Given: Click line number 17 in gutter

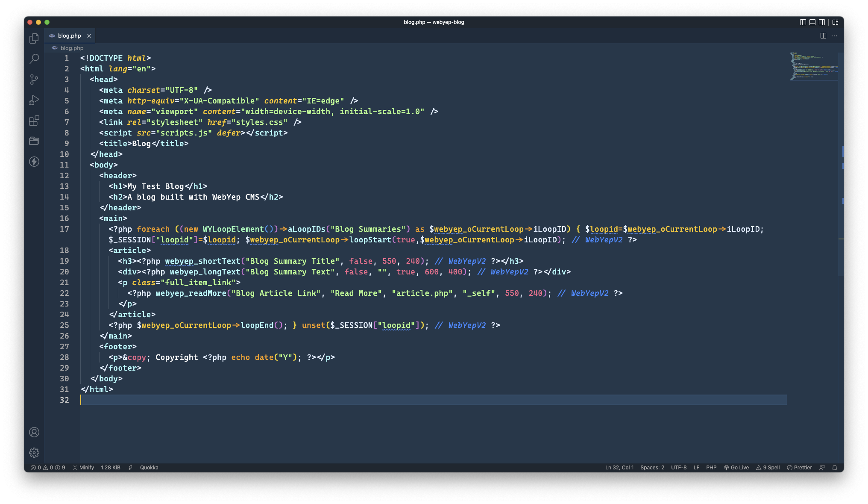Looking at the screenshot, I should 64,229.
